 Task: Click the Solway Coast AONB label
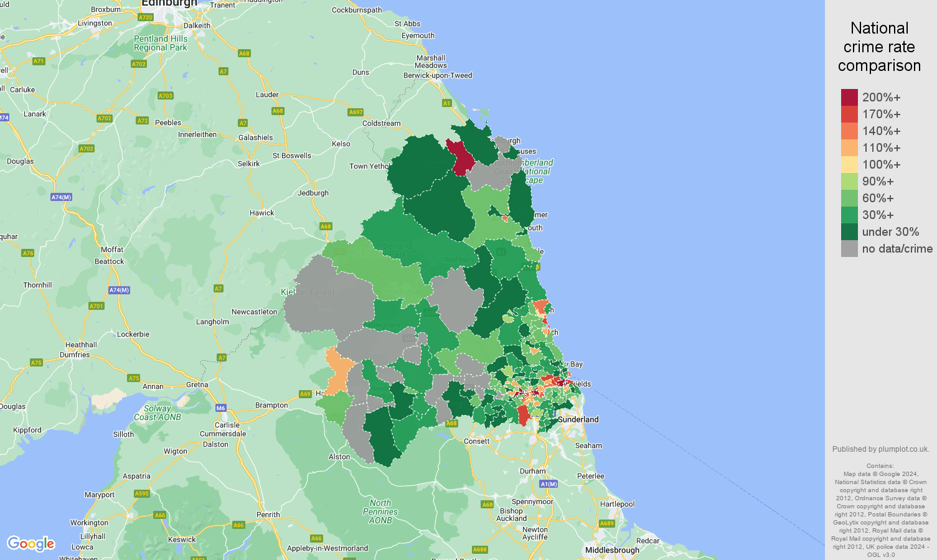pos(158,413)
